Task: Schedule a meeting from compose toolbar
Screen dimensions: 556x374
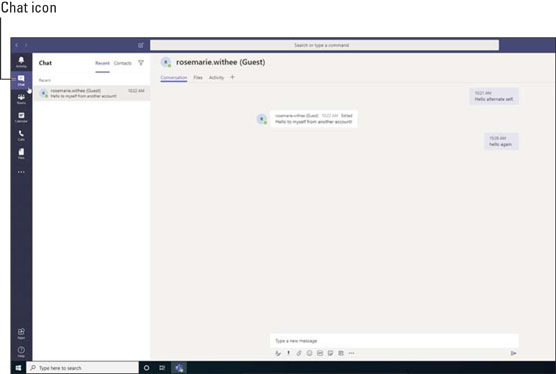Action: click(341, 353)
